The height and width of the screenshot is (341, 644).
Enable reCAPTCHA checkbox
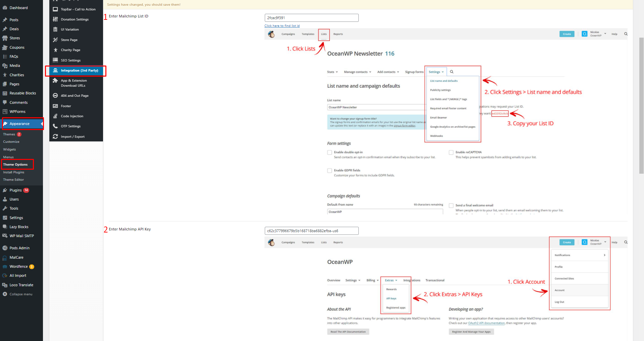coord(451,152)
